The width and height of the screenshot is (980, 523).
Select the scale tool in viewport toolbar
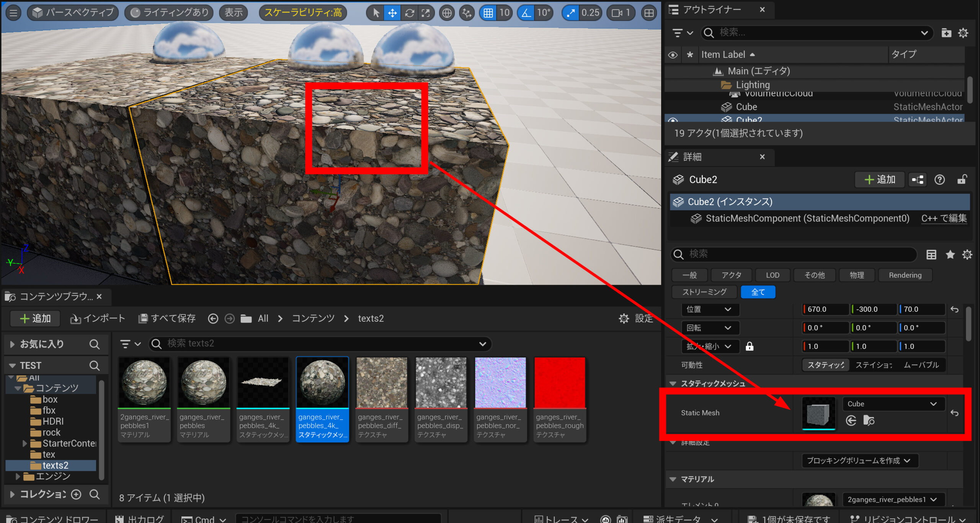point(426,13)
